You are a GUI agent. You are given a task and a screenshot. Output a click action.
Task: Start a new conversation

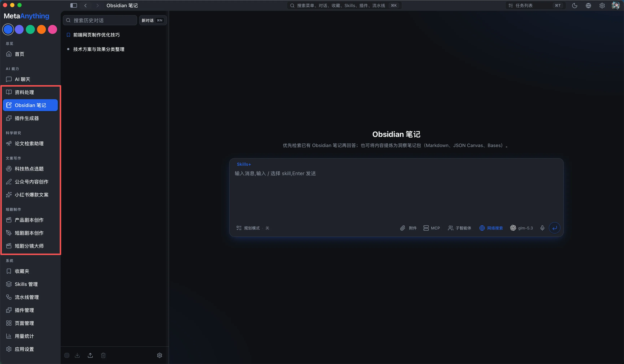click(x=153, y=20)
